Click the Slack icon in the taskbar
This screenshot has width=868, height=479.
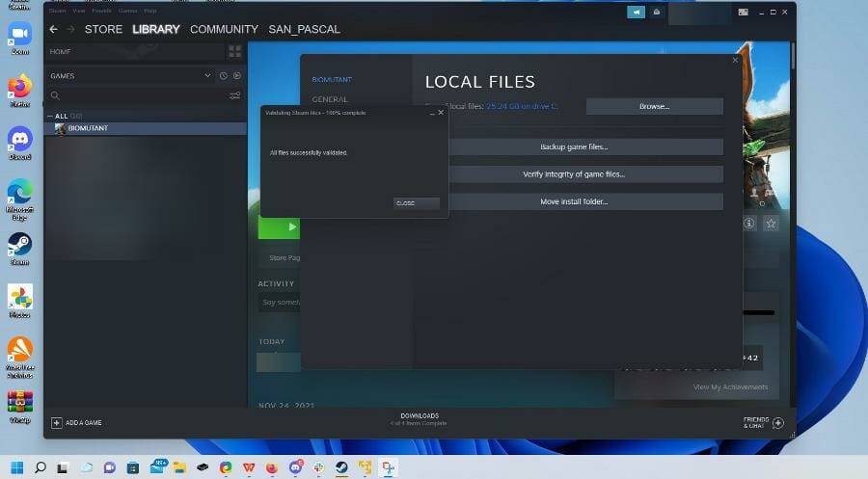pyautogui.click(x=318, y=468)
